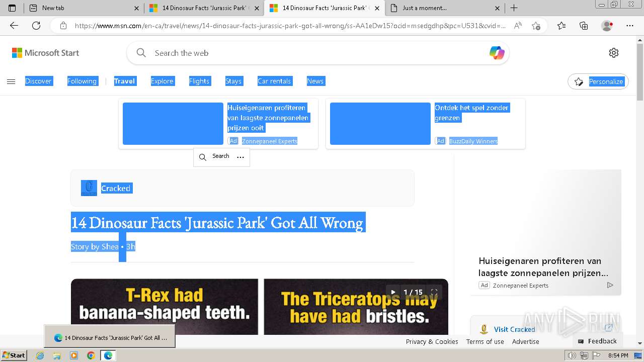
Task: Open the Zonnepaneel Experts ad headline
Action: 268,118
